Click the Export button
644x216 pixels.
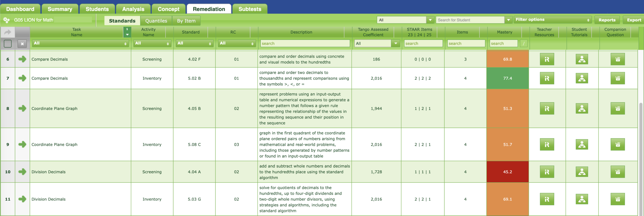634,20
